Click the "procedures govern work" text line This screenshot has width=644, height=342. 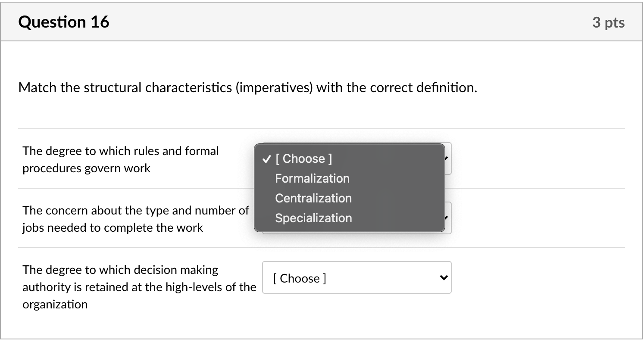tap(86, 168)
